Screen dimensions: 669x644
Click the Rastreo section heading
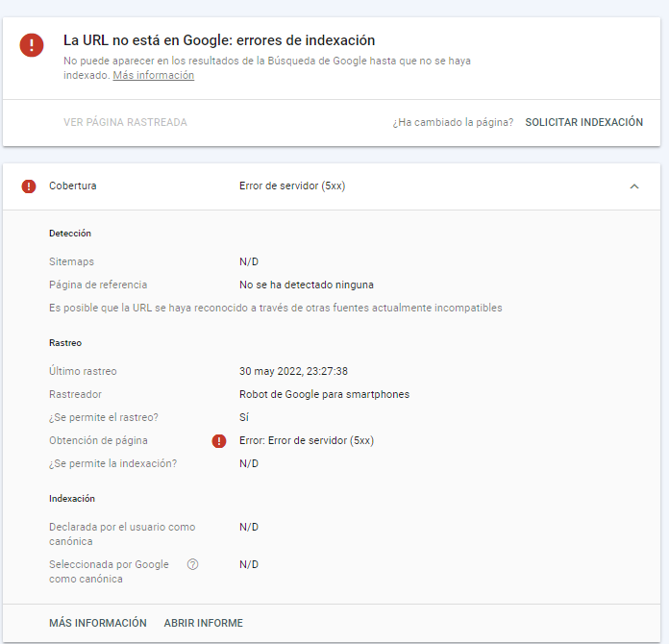click(65, 343)
